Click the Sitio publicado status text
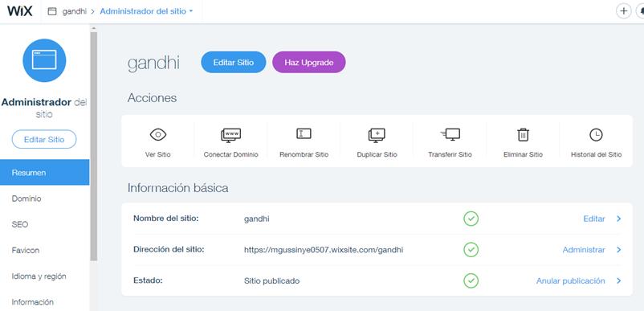This screenshot has width=644, height=311. pyautogui.click(x=271, y=281)
